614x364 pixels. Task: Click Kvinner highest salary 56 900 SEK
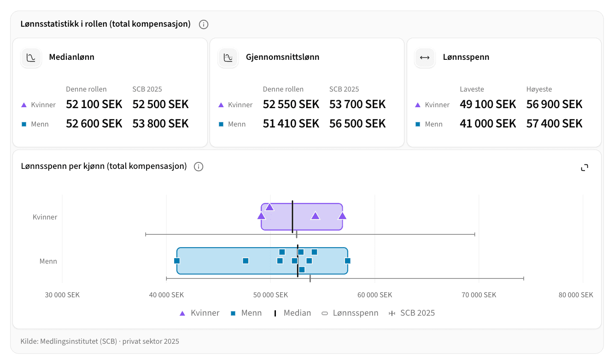click(x=555, y=104)
